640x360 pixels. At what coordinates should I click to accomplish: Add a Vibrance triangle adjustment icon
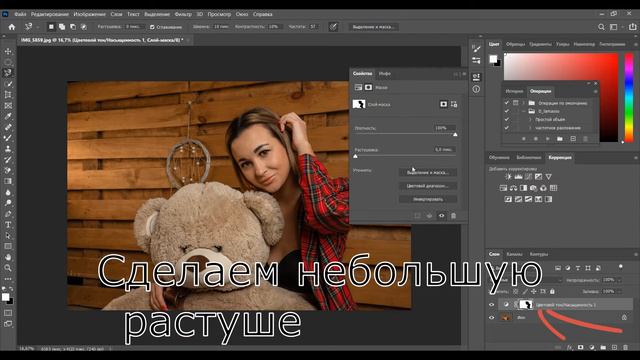click(x=549, y=177)
